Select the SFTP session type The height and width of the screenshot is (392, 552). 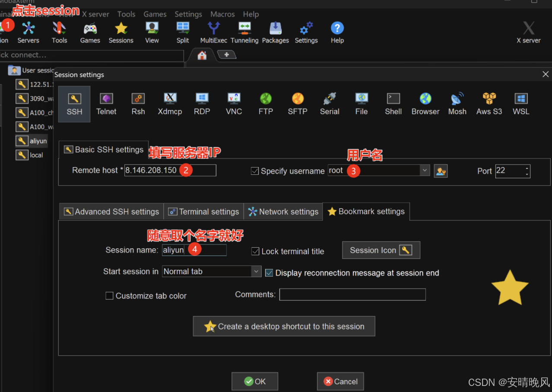[x=298, y=104]
